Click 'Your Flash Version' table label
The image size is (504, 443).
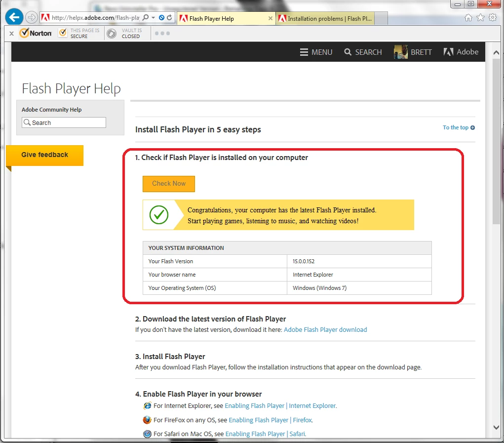point(171,261)
